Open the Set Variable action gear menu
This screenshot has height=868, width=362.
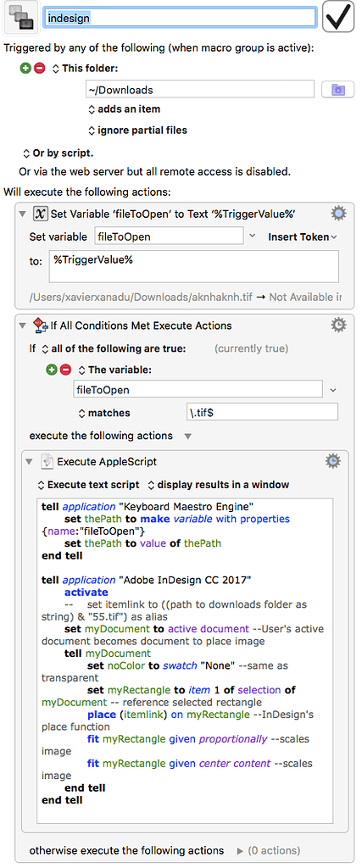(x=338, y=214)
